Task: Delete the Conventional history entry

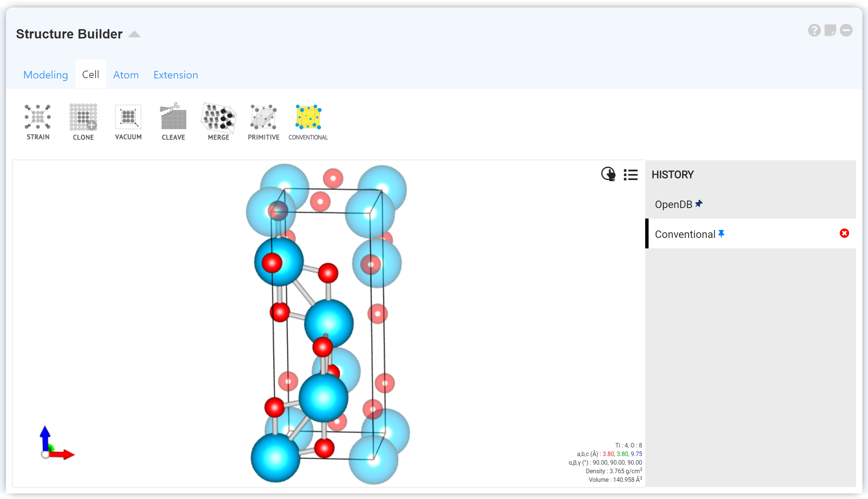Action: (844, 233)
